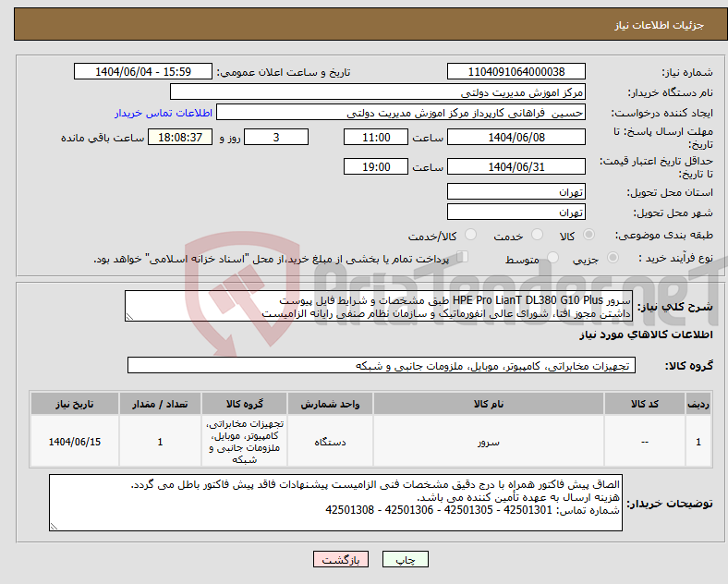Click the چاپ print button
Image resolution: width=728 pixels, height=584 pixels.
point(406,560)
